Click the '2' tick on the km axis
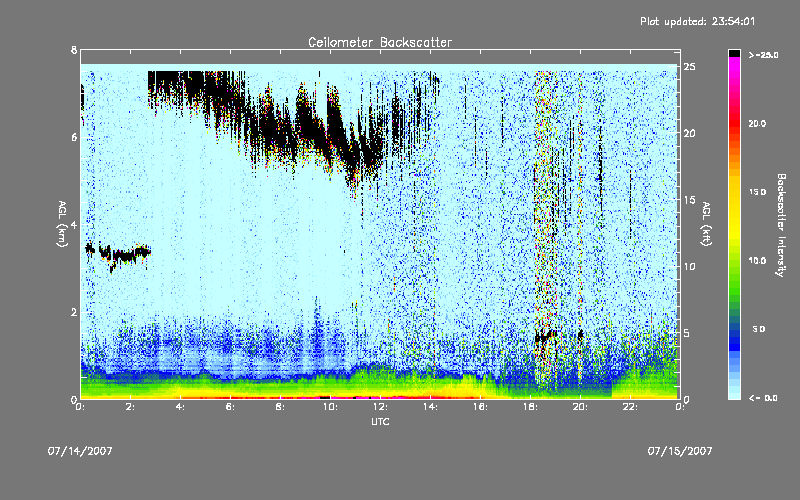Screen dimensions: 800x500 pos(74,312)
